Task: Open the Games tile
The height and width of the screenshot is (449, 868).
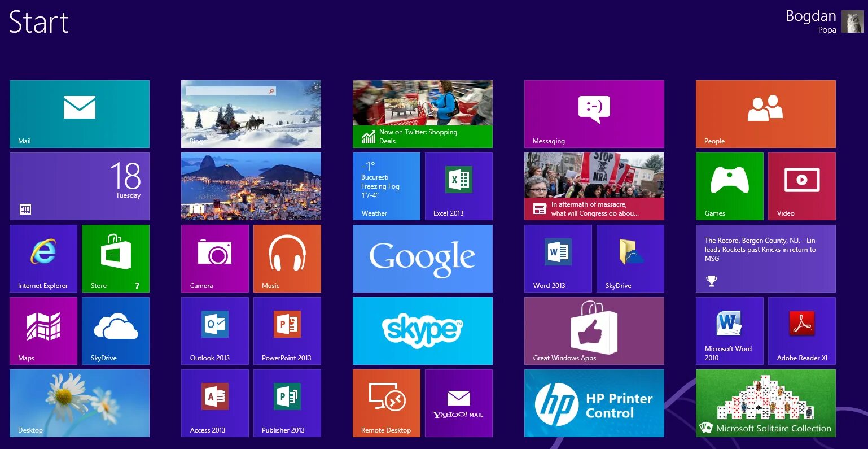Action: [x=730, y=186]
